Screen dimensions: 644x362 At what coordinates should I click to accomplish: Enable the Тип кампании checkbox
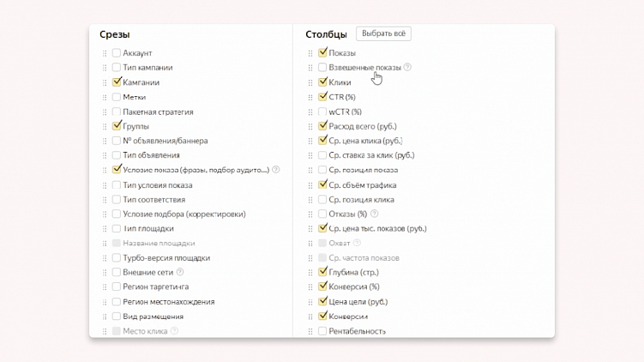(117, 68)
